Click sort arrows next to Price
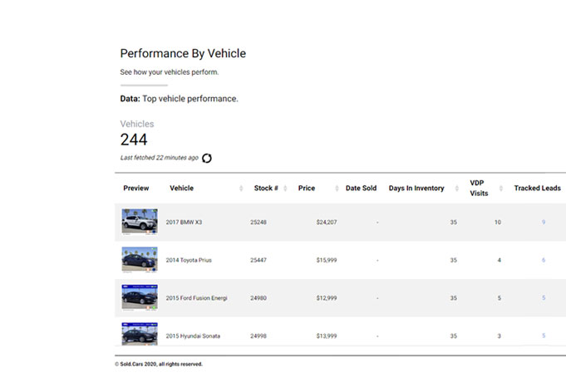 click(336, 189)
